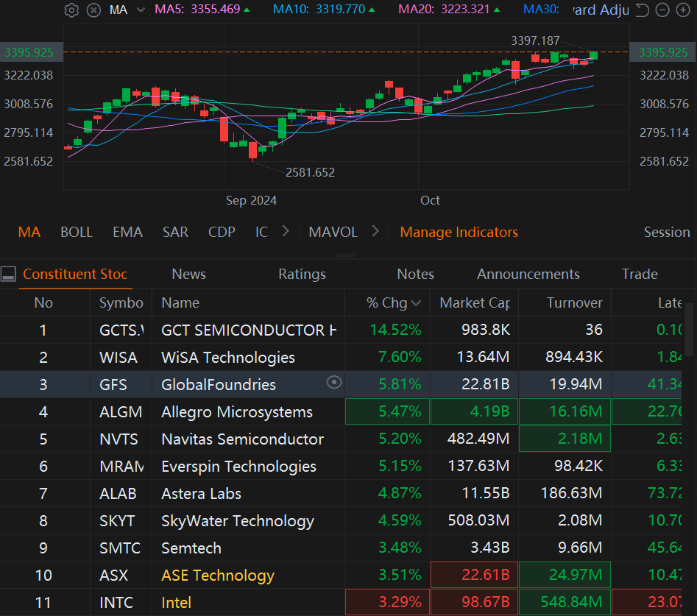Viewport: 697px width, 616px height.
Task: Reset chart with the undo arrow icon
Action: pos(642,10)
